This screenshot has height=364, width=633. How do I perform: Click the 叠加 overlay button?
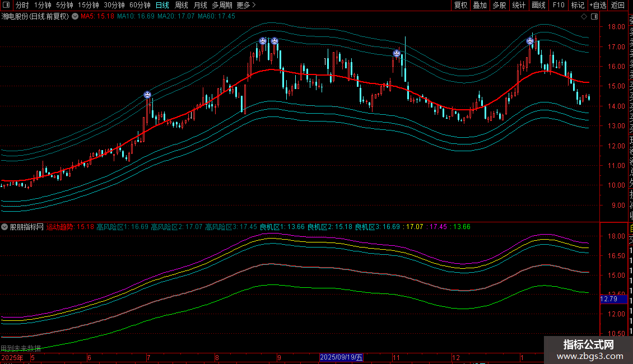tap(480, 5)
